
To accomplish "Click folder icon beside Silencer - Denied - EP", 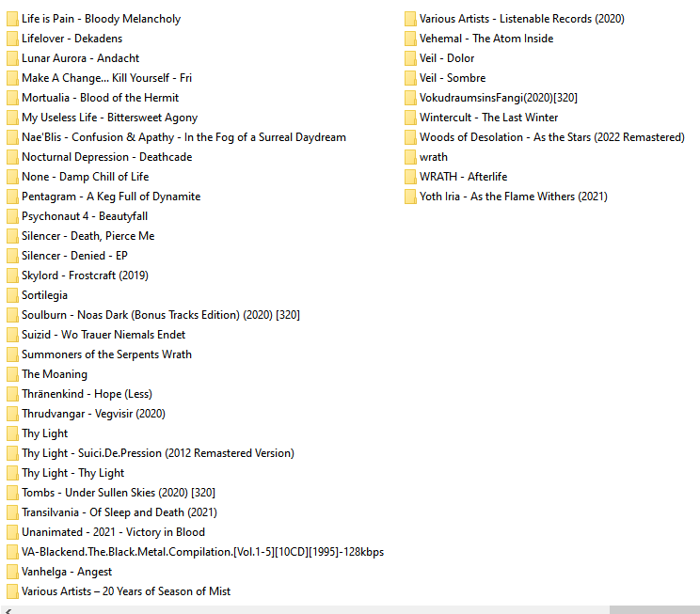I will 12,256.
